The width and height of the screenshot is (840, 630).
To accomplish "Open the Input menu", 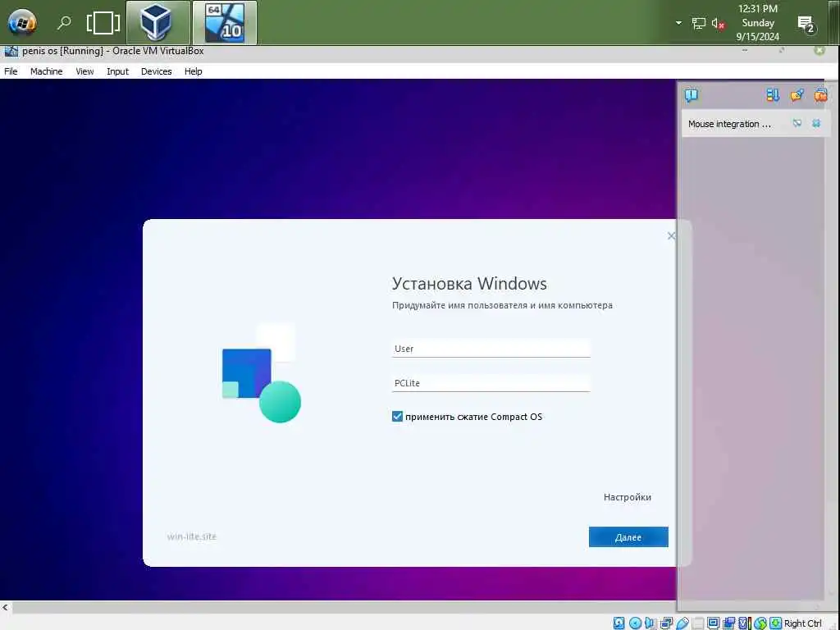I will tap(118, 71).
